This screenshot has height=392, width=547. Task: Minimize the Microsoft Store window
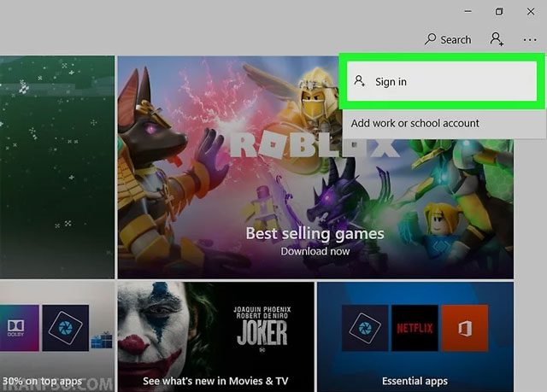468,11
